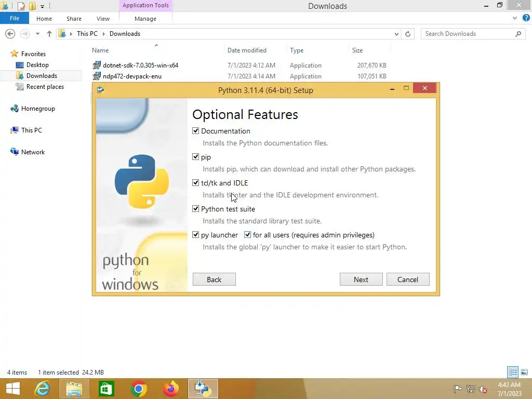Toggle the py launcher checkbox
The image size is (532, 399).
[x=195, y=235]
